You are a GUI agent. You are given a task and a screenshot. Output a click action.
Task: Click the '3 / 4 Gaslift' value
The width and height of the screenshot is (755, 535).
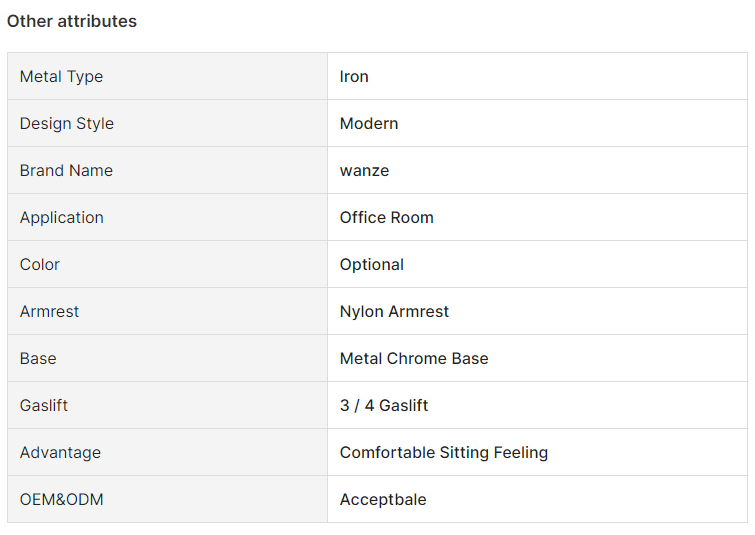(x=384, y=405)
